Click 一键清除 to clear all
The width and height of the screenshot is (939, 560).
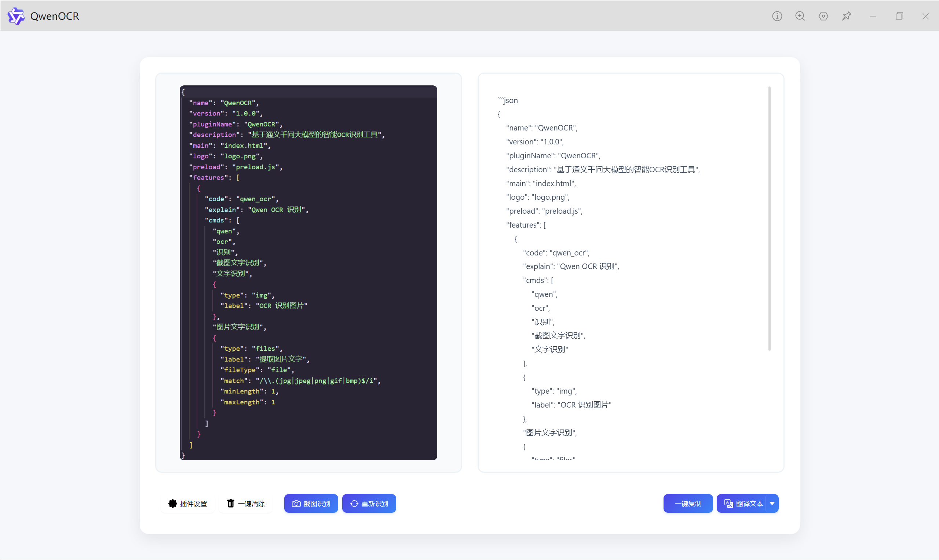pos(246,504)
